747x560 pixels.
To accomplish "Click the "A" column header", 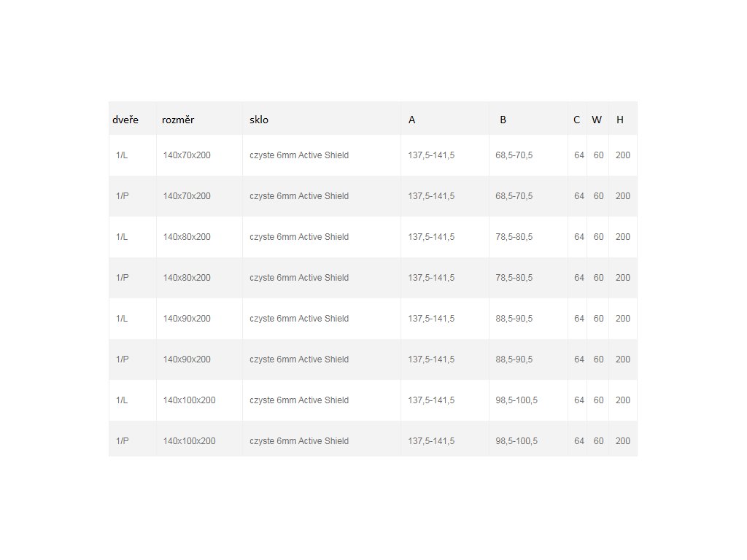I will click(x=412, y=120).
